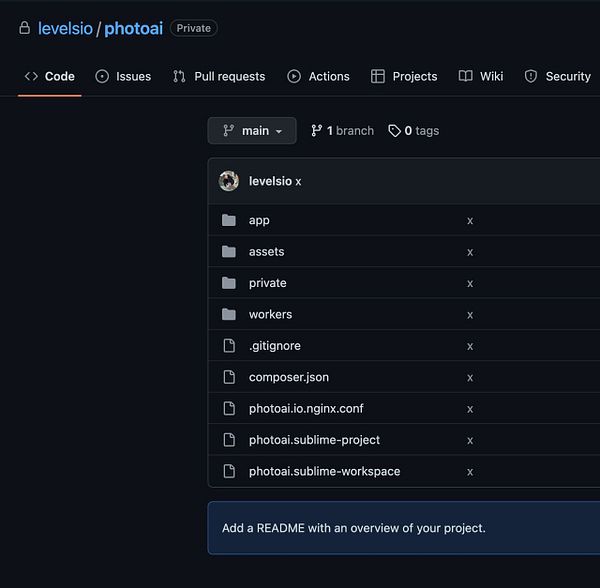Open the photoai repository name link
The image size is (600, 588).
(133, 28)
